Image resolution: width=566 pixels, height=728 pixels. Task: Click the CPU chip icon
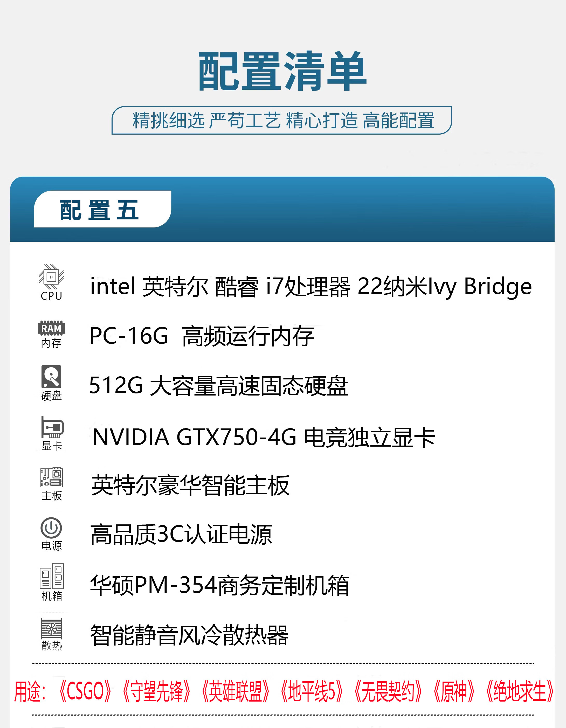(51, 277)
